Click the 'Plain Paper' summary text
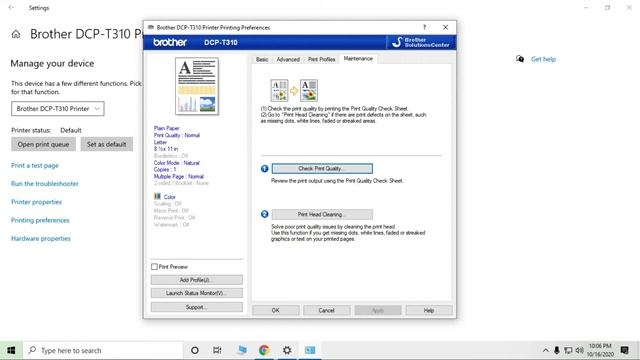Viewport: 640px width, 360px height. point(167,128)
